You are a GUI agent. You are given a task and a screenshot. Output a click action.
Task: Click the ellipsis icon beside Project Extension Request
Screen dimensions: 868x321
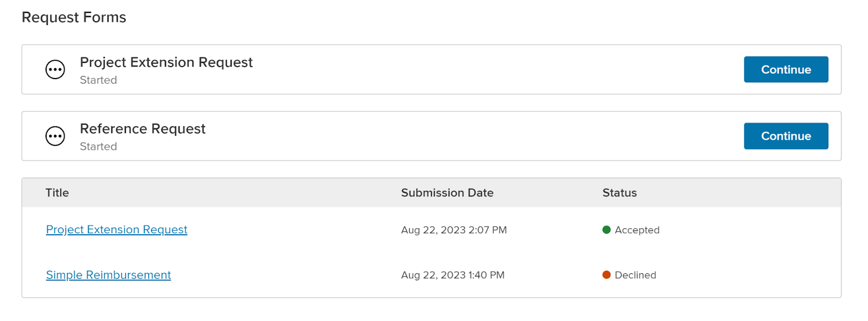(55, 69)
